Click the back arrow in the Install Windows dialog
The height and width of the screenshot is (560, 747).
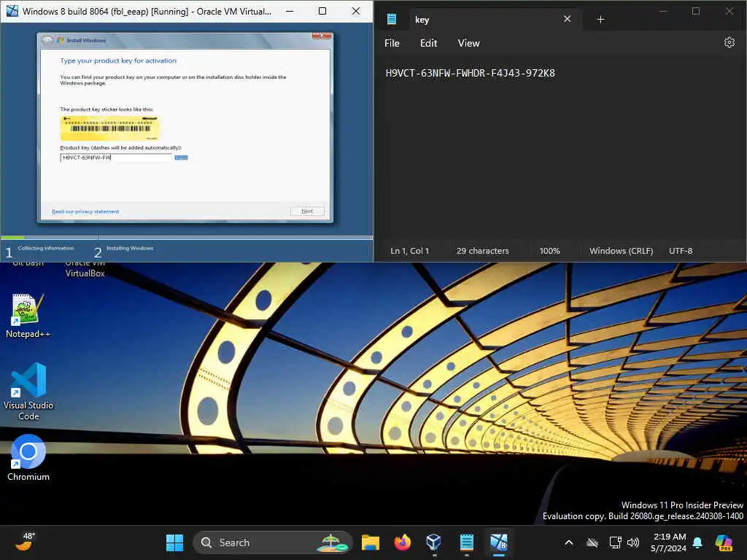(47, 41)
